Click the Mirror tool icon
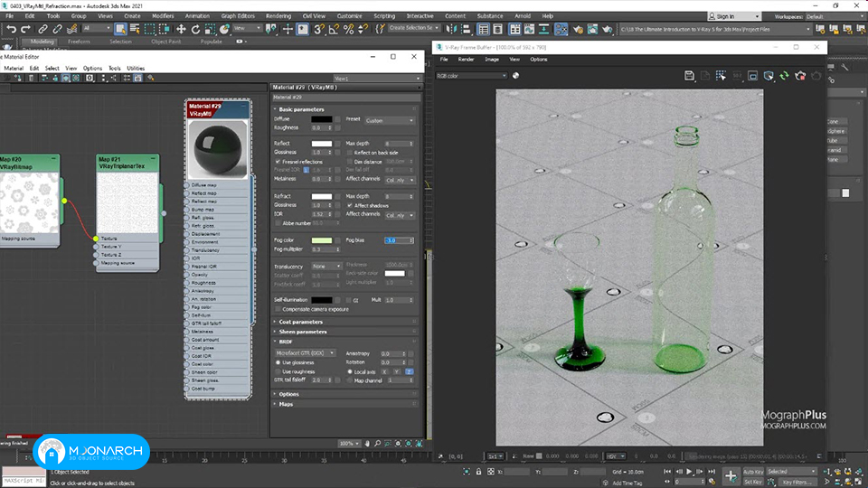 [x=452, y=29]
